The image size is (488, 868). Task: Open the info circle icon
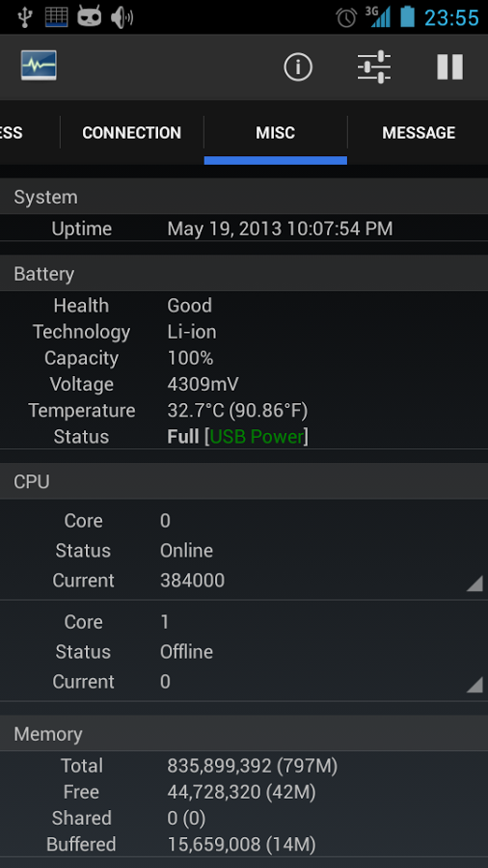(x=298, y=67)
